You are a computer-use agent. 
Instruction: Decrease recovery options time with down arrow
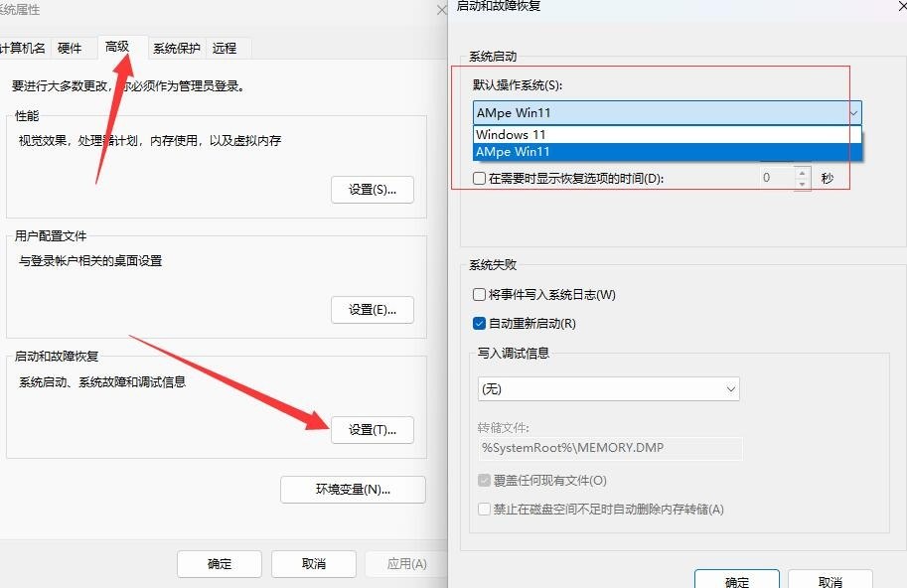(802, 184)
